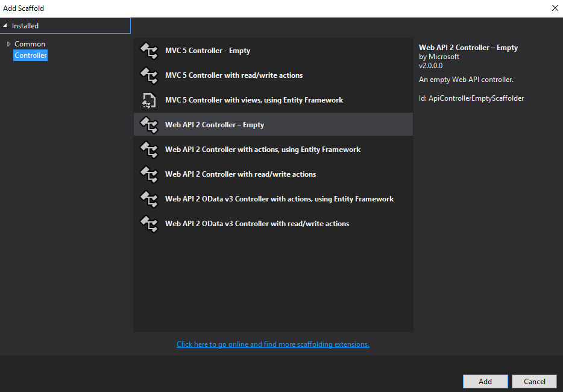Click the Installed header label

pyautogui.click(x=25, y=26)
